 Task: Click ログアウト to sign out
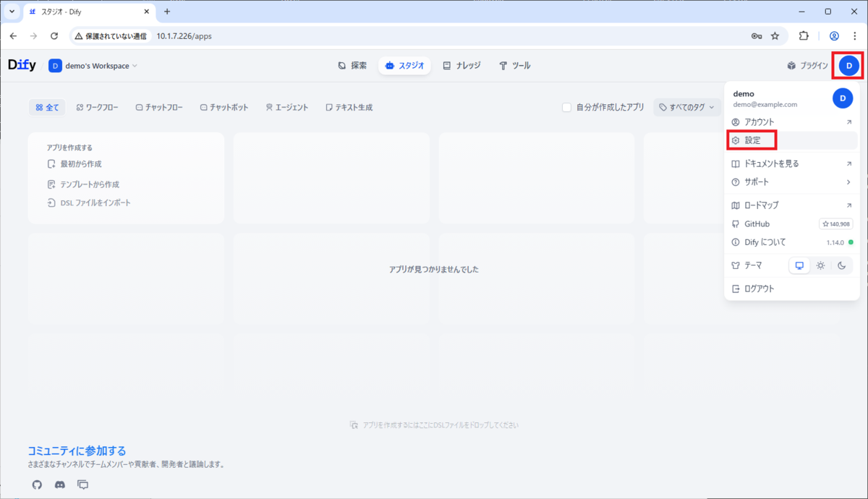(x=791, y=289)
